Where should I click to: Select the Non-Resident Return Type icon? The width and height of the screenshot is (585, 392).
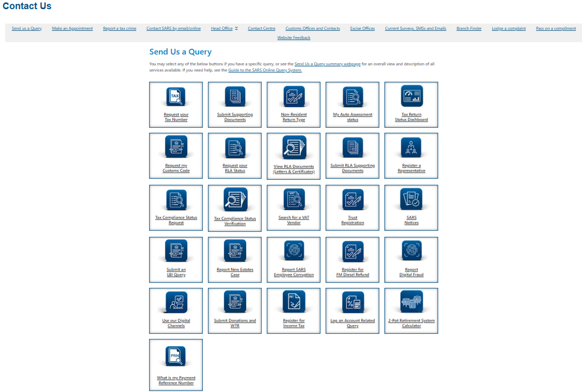click(294, 96)
